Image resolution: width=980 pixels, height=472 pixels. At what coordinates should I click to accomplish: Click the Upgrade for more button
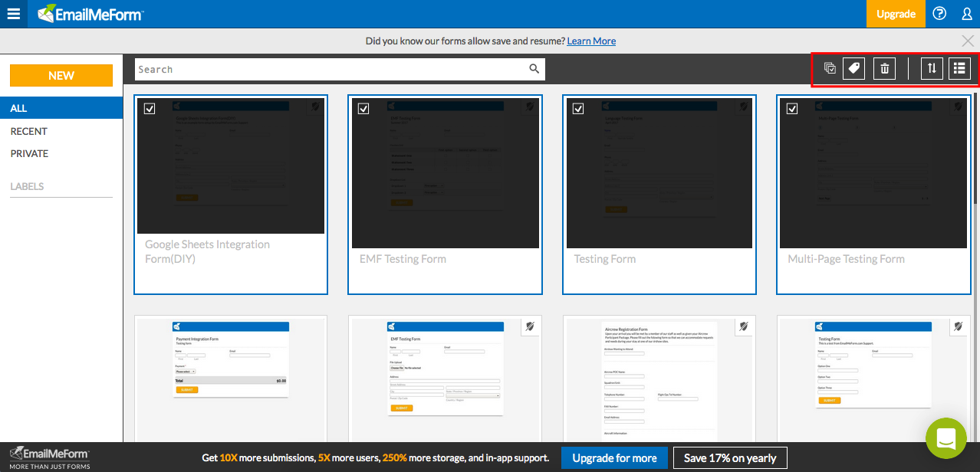pos(614,458)
